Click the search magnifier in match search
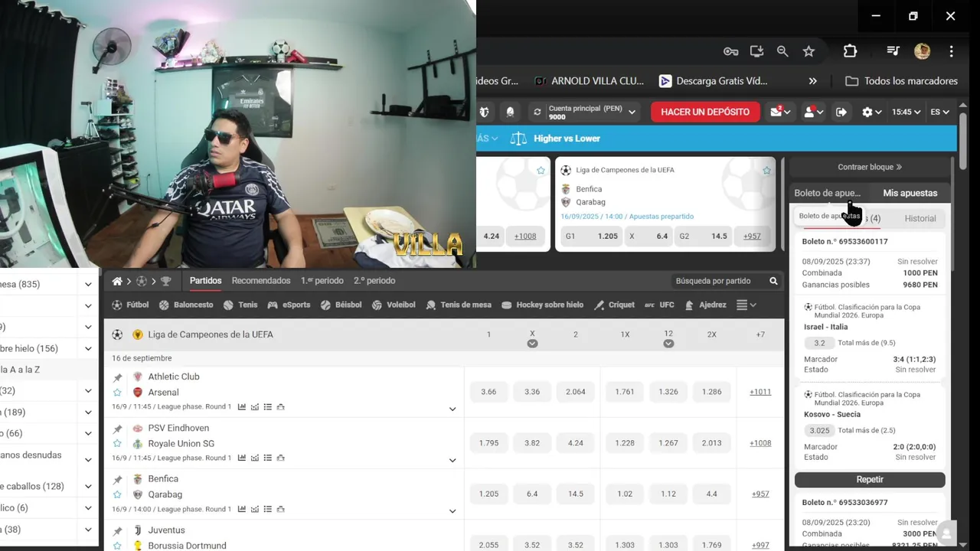Screen dimensions: 980x551 point(773,281)
